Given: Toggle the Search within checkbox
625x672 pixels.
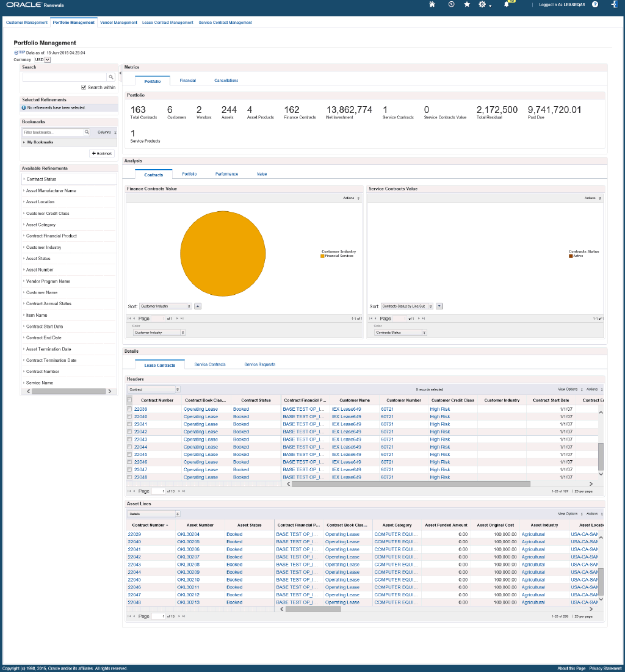Looking at the screenshot, I should point(84,87).
